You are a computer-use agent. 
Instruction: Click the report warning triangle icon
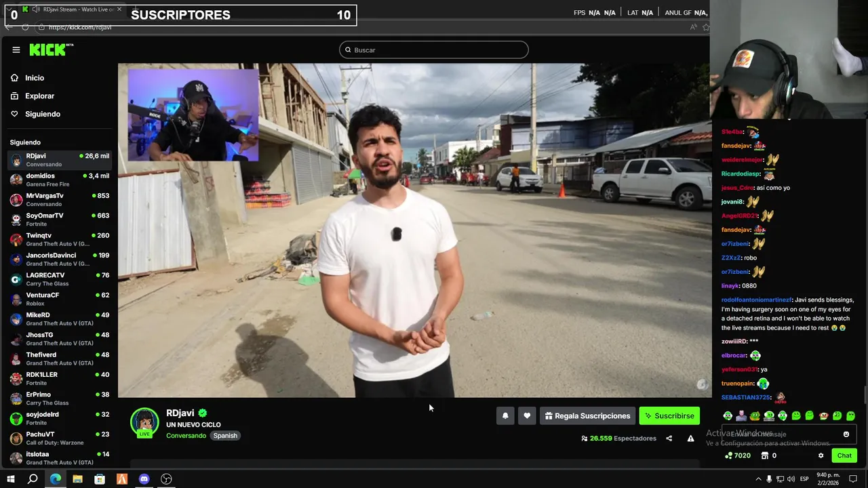tap(690, 439)
